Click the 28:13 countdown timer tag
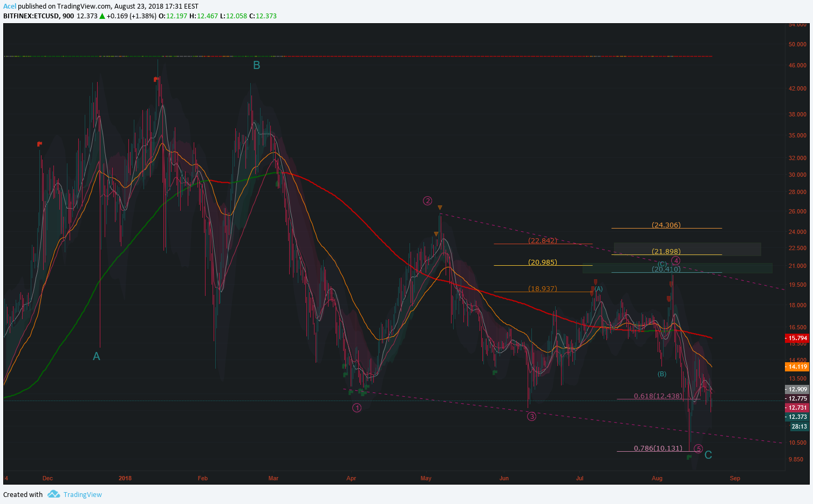This screenshot has height=504, width=813. point(799,426)
